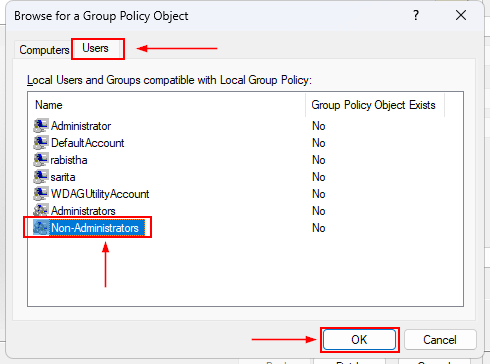Close the Browse for Group Policy dialog
Screen dimensions: 490x364
click(461, 15)
